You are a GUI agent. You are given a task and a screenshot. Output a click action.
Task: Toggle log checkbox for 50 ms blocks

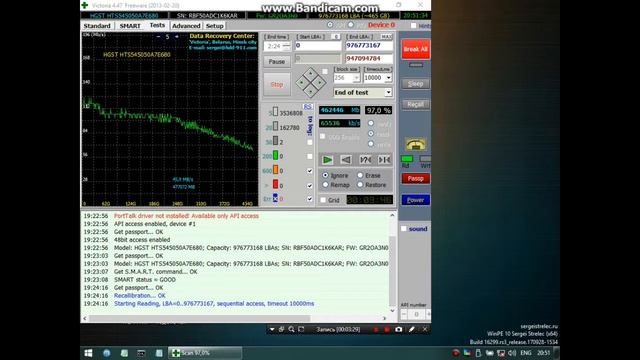coord(310,142)
